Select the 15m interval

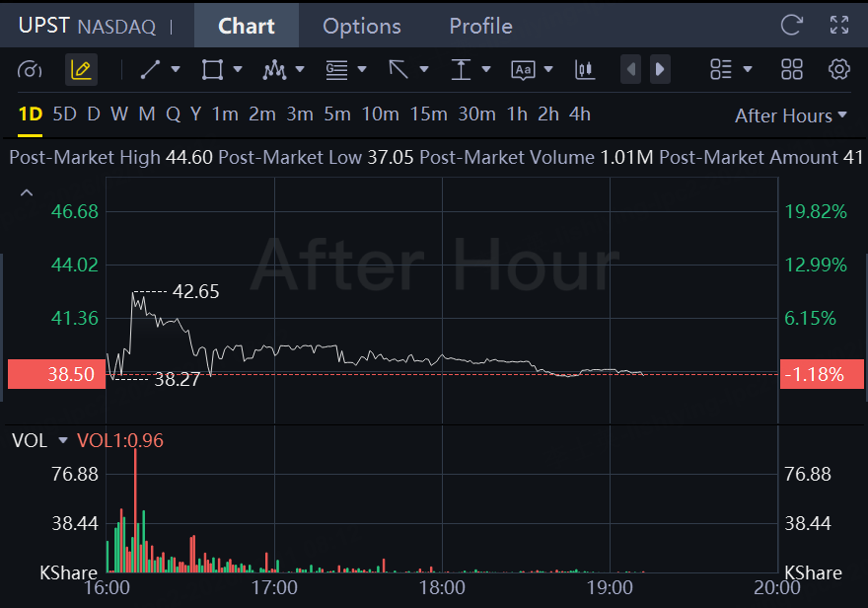point(428,114)
